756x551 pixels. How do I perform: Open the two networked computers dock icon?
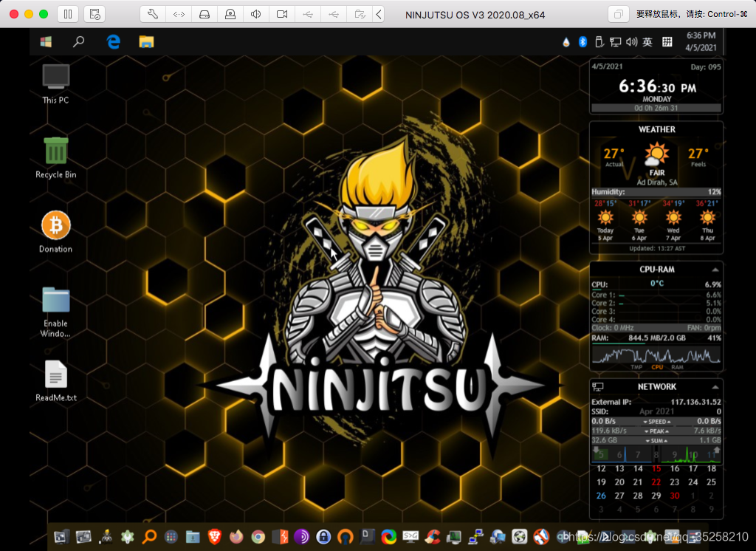[x=476, y=536]
